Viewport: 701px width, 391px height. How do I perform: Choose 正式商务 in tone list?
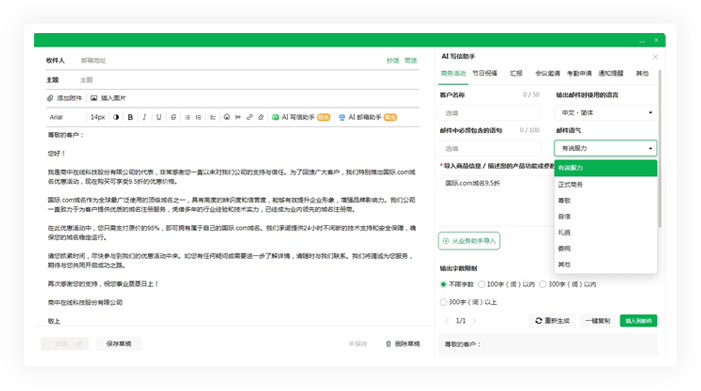tap(605, 184)
